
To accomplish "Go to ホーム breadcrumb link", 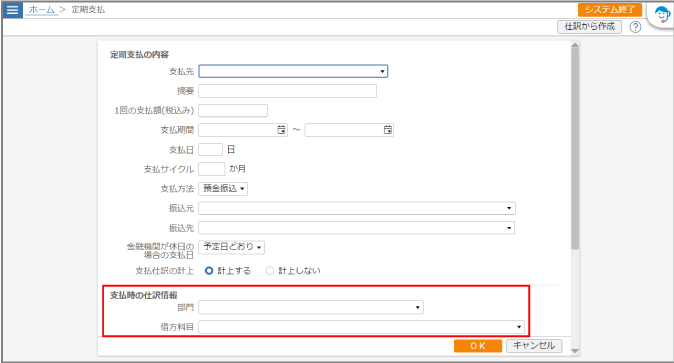I will pos(42,10).
